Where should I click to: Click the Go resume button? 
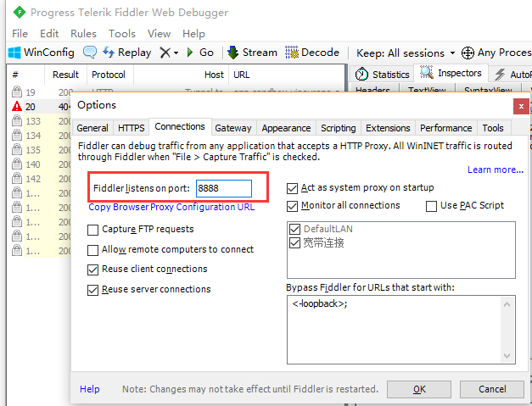[x=200, y=53]
